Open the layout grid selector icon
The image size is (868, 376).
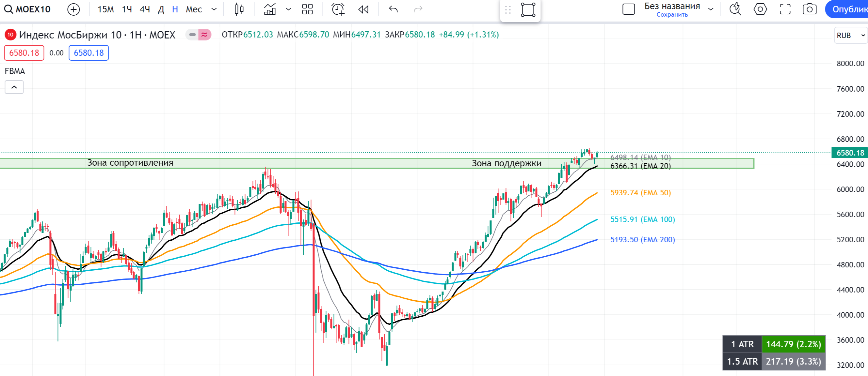pos(307,9)
